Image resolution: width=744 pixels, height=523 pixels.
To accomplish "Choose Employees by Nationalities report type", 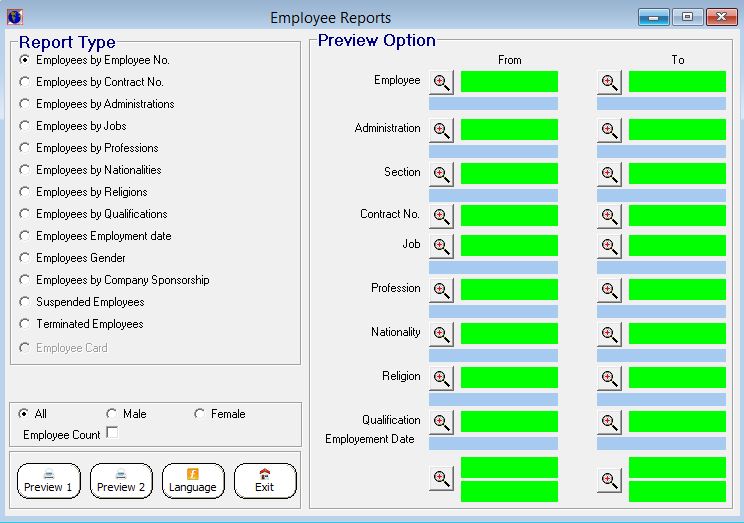I will pos(25,170).
